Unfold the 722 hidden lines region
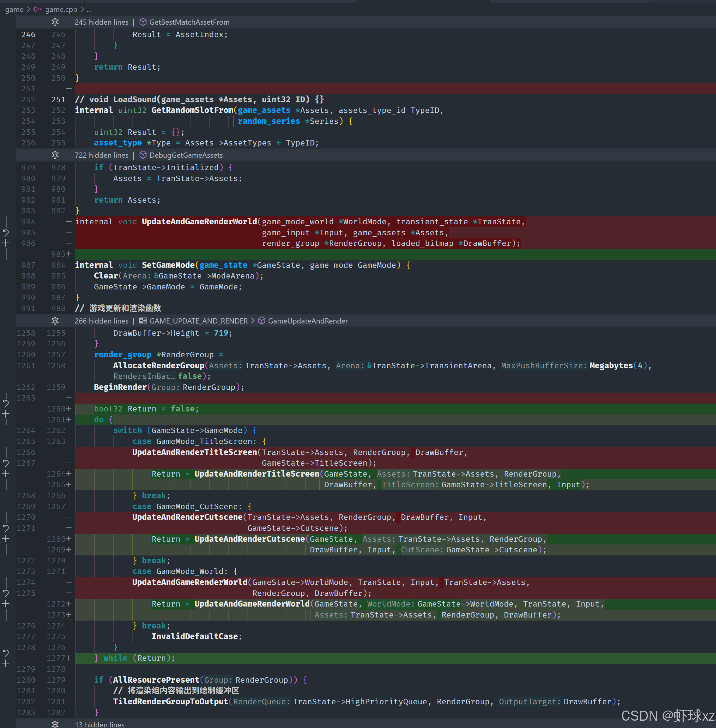 (55, 155)
